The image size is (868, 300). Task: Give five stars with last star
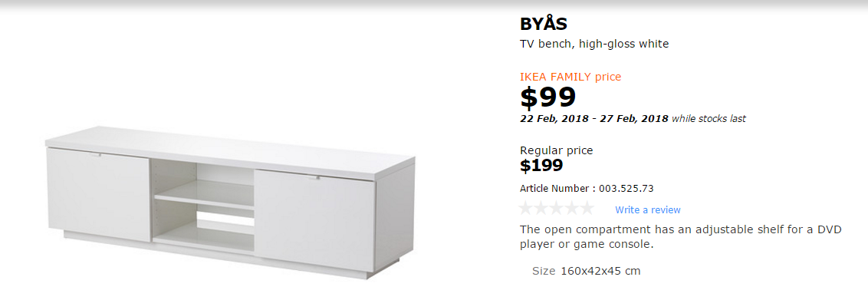coord(587,209)
